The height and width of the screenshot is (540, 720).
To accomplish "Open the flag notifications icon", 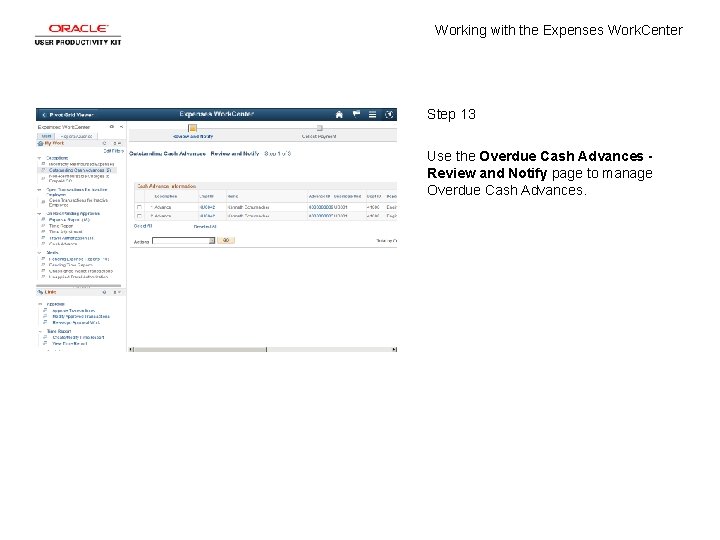I will point(356,114).
